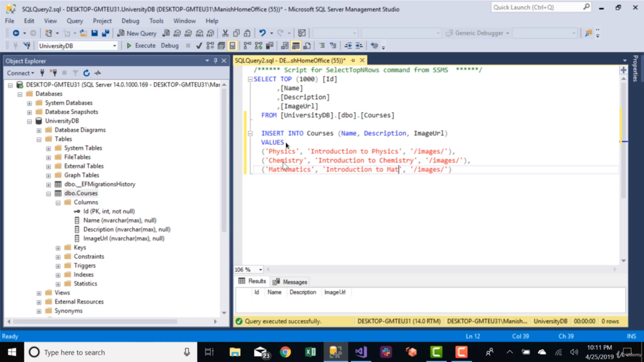Click the Parse query checkmark icon
This screenshot has width=644, height=362.
[x=199, y=46]
